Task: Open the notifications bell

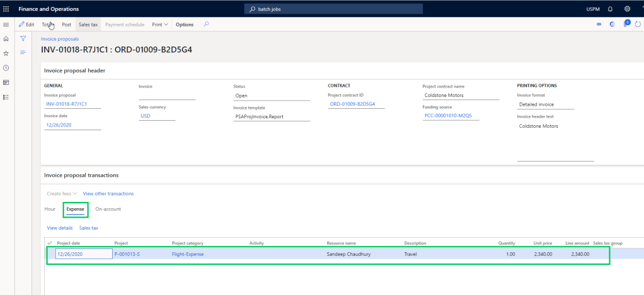Action: coord(610,9)
